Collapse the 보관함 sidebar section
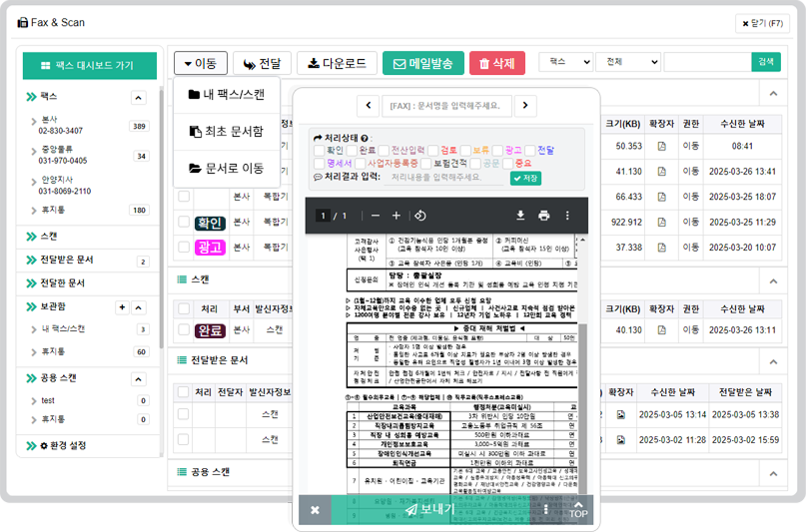Screen dimensions: 806x532 click(138, 307)
